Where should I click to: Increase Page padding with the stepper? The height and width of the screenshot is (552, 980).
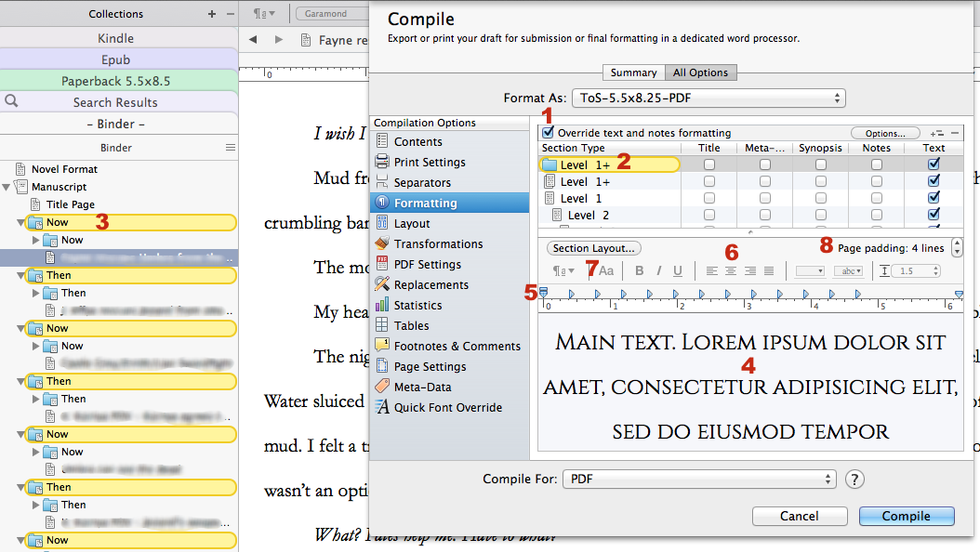[958, 243]
